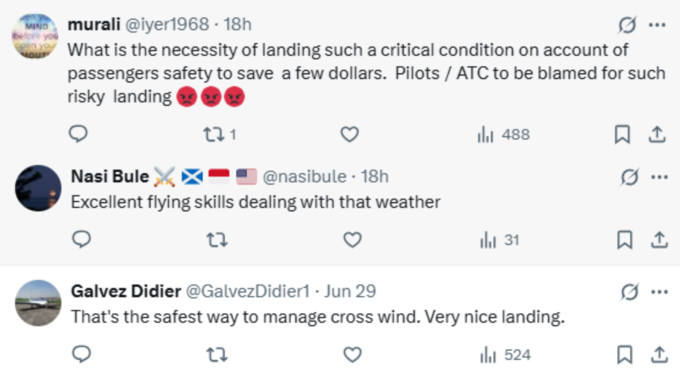
Task: Like Nasi Bule's flying skills tweet
Action: click(352, 240)
